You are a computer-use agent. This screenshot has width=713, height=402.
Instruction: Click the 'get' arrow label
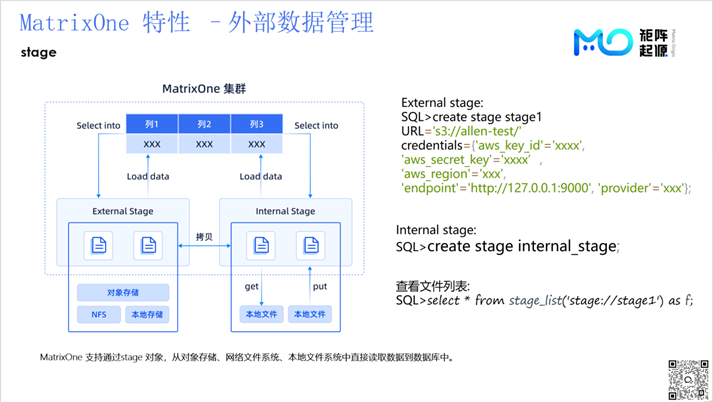click(251, 286)
